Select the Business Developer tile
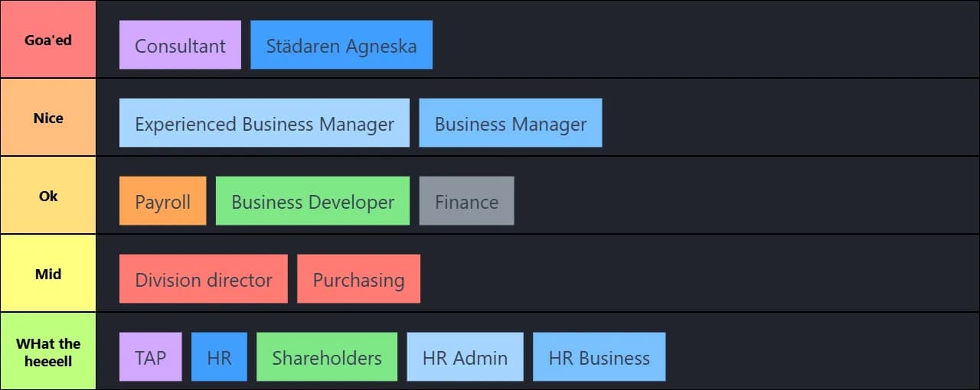 [x=312, y=201]
